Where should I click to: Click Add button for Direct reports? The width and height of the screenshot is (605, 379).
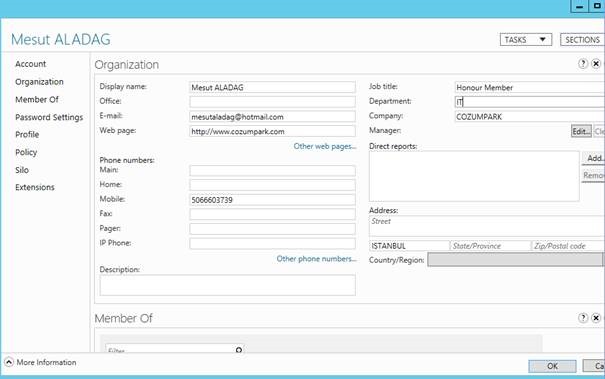point(593,158)
